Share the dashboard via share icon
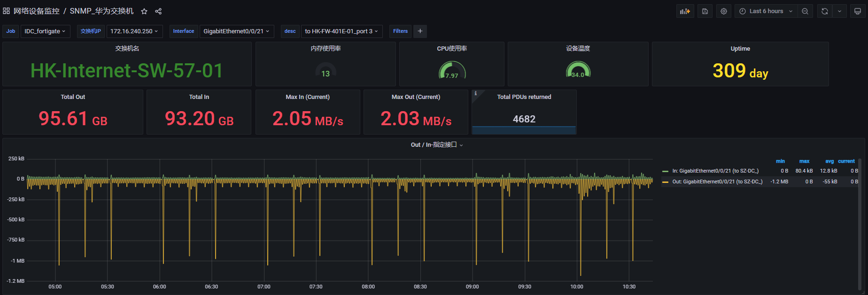 coord(158,11)
